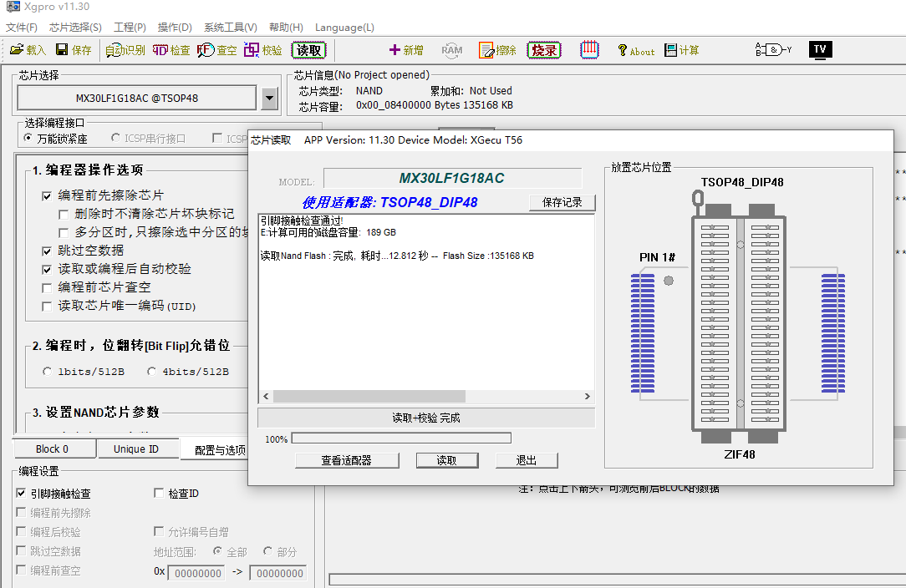Open the 芯片选择(S) menu
Screen dimensions: 906x588
point(75,28)
